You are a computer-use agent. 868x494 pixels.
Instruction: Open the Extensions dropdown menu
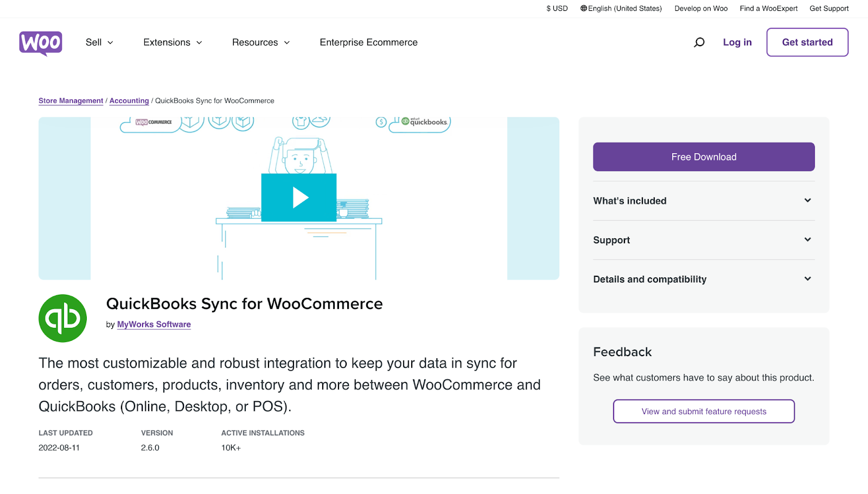[173, 42]
